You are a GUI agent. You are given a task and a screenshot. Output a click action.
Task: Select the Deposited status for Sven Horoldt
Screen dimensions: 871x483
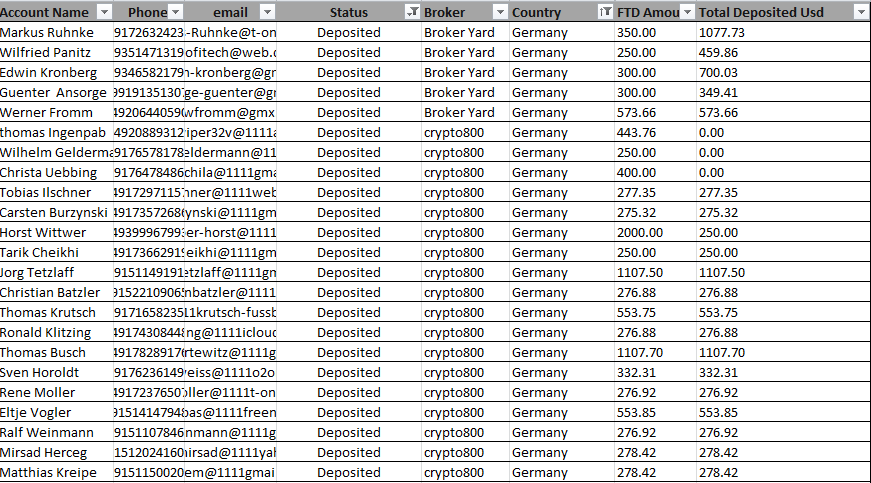(349, 373)
